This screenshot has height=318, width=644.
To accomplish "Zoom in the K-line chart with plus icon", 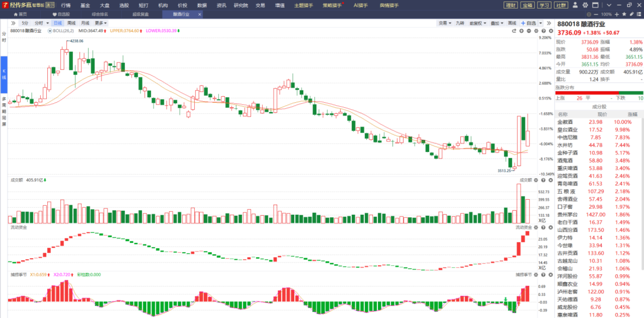I will [521, 31].
